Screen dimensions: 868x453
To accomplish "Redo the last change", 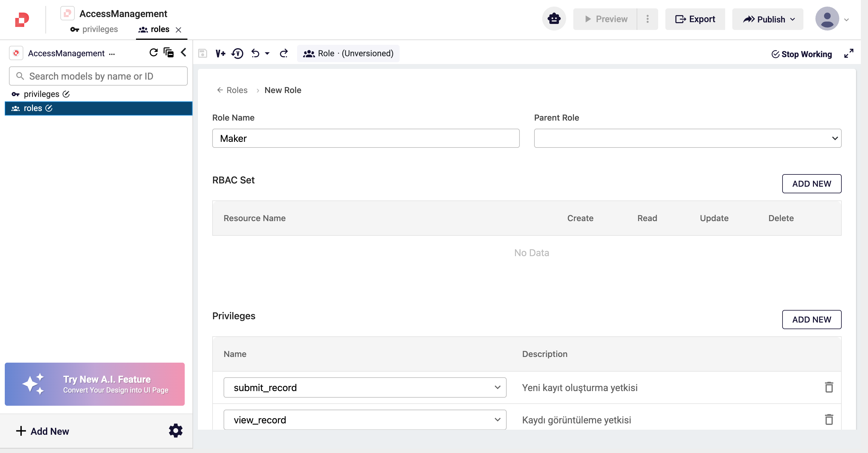I will (x=284, y=53).
